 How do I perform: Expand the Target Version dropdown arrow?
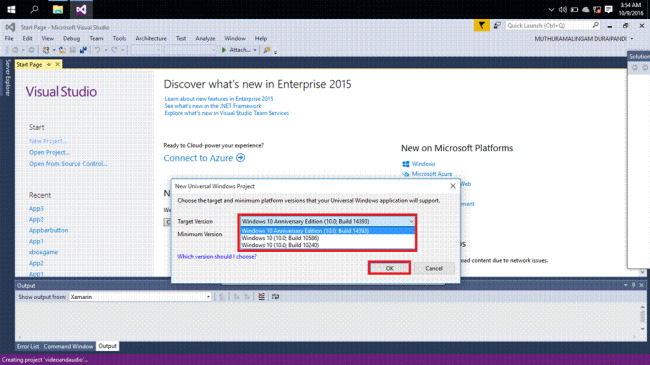pos(411,221)
